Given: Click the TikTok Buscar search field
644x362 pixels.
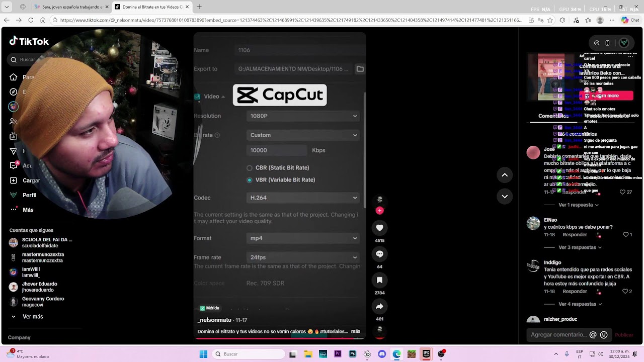Looking at the screenshot, I should (x=27, y=60).
